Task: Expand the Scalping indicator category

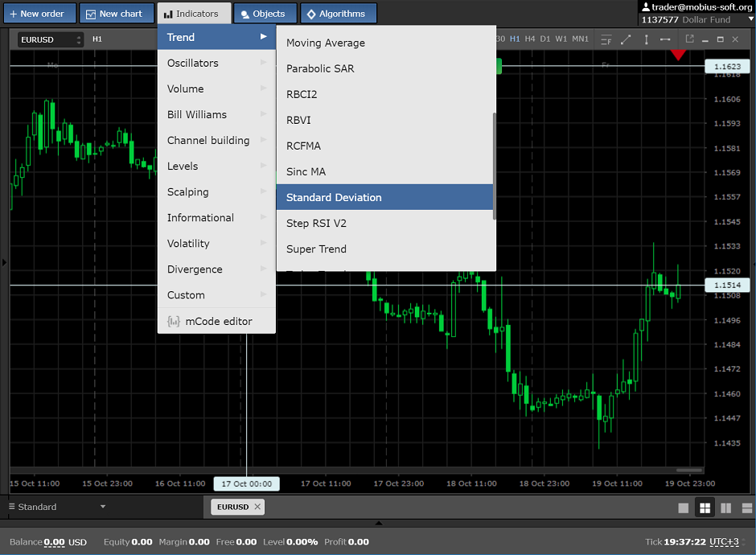Action: tap(216, 192)
